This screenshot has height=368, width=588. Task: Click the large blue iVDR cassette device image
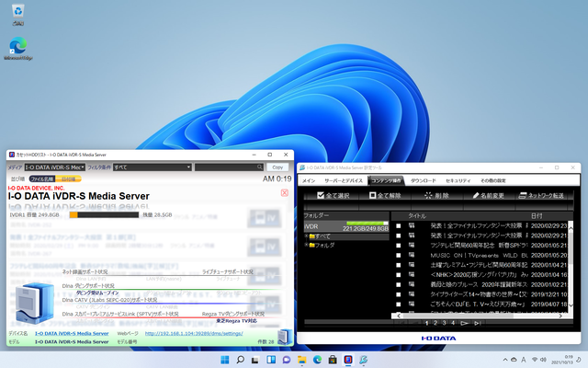tap(34, 303)
